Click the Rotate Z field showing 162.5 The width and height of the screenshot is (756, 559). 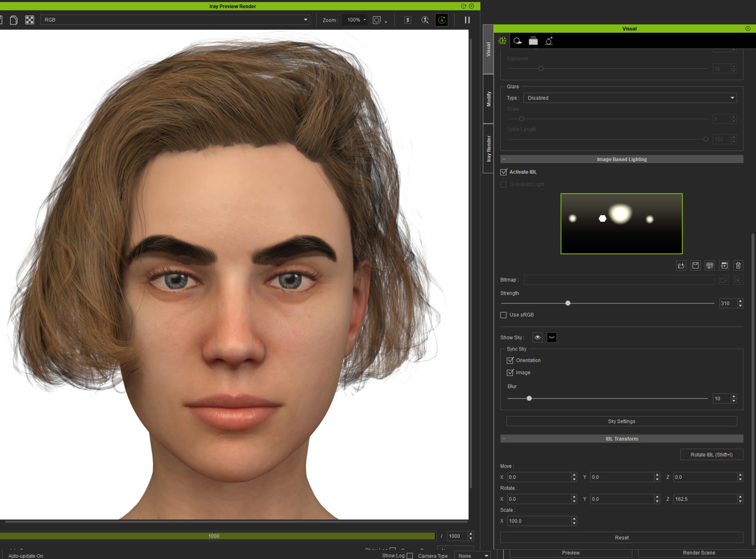705,499
